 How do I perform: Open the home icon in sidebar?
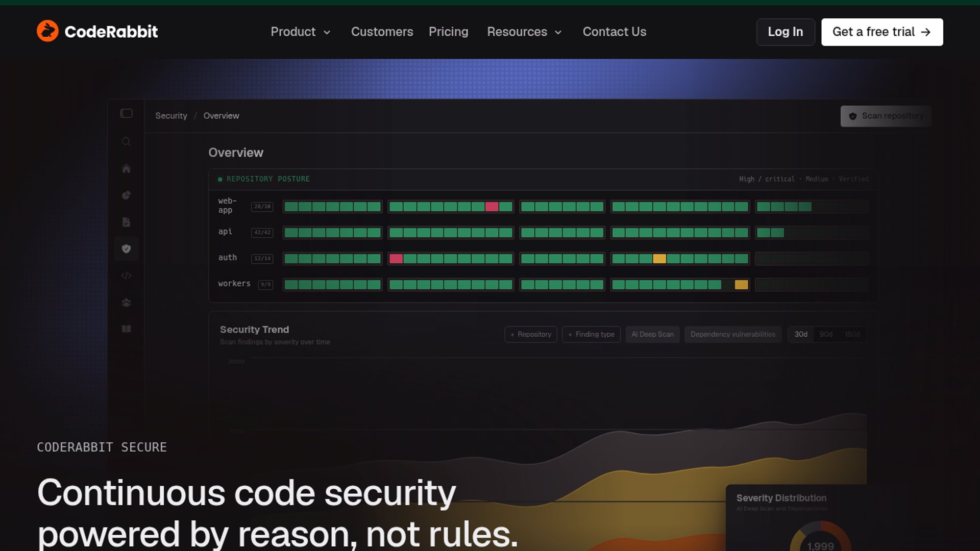(x=126, y=168)
